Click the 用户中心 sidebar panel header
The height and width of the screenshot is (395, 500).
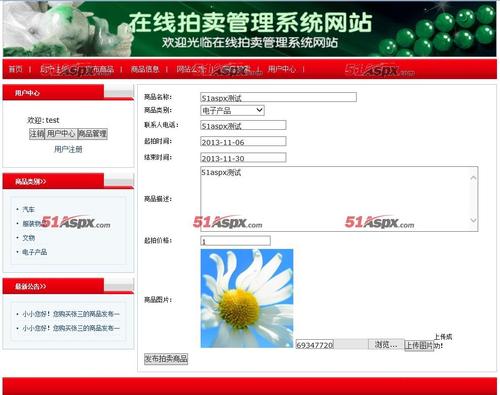click(68, 93)
